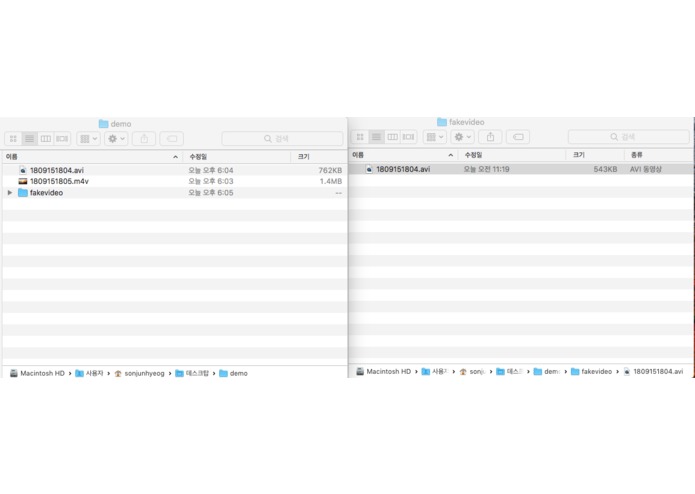Click the demo window title folder icon
695x494 pixels.
point(103,124)
